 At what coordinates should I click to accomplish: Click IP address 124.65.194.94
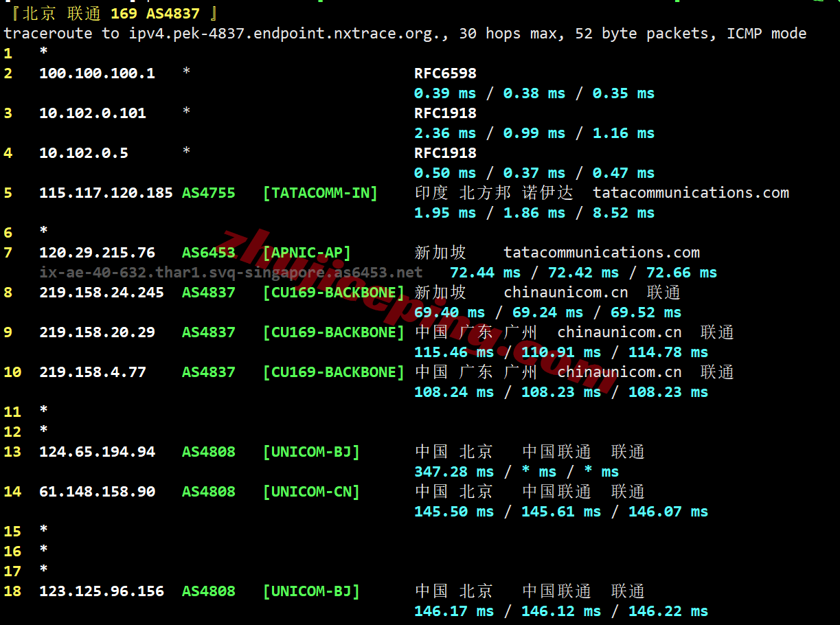[97, 451]
